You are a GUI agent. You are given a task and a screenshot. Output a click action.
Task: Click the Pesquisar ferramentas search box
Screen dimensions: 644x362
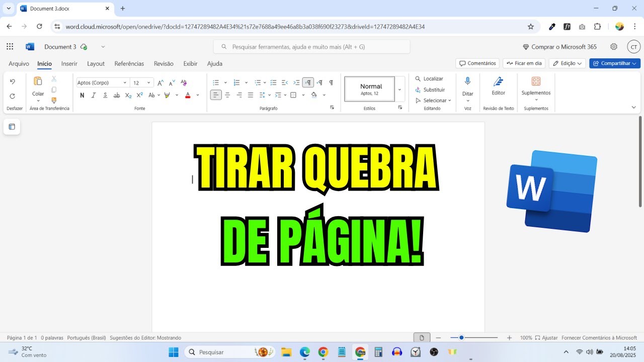312,47
